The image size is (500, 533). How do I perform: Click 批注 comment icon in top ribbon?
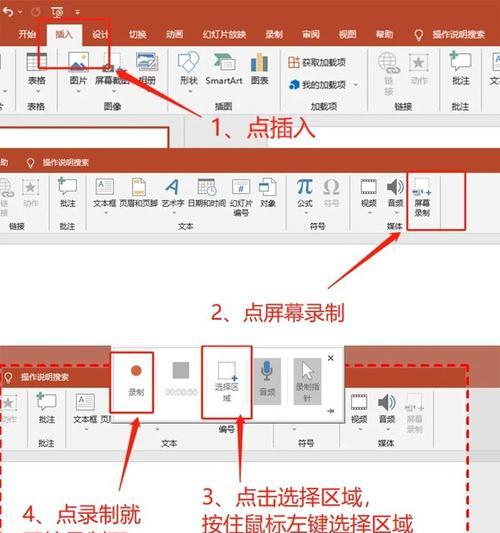tap(461, 61)
